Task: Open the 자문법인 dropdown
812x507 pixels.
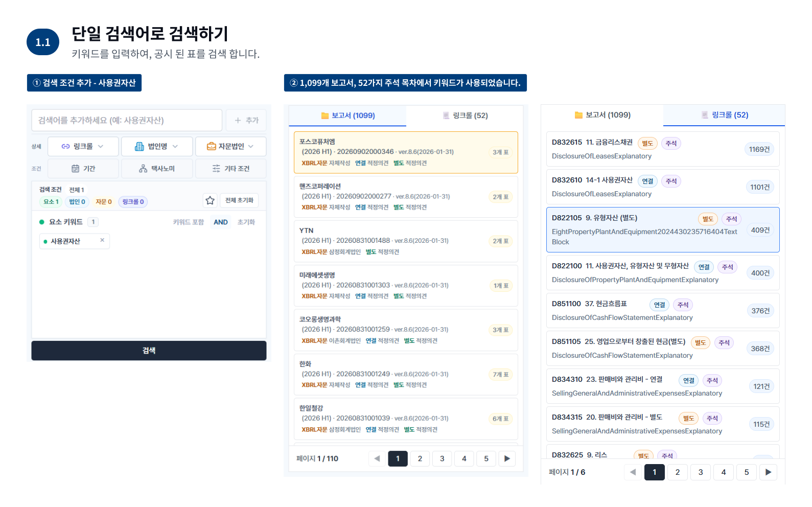Action: 230,146
